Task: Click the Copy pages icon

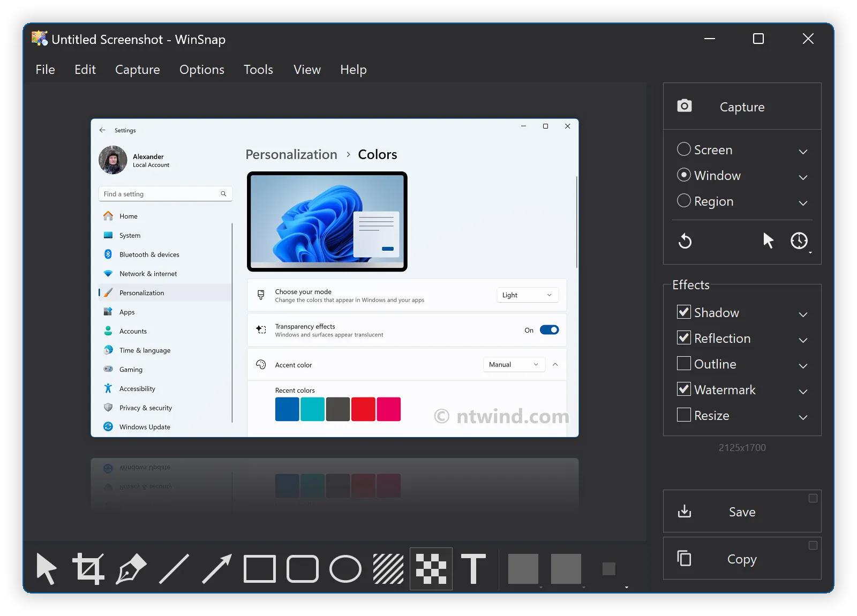Action: click(x=685, y=558)
